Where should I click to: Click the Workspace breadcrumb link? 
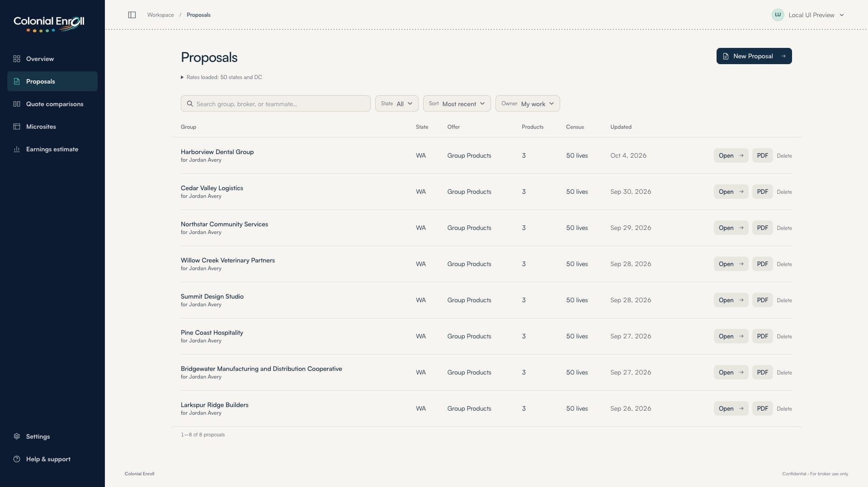coord(160,15)
